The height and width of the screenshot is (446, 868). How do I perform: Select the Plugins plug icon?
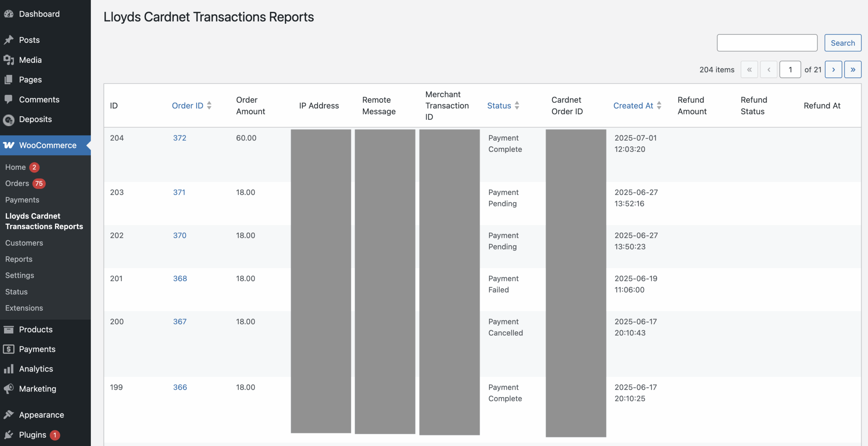pyautogui.click(x=9, y=434)
